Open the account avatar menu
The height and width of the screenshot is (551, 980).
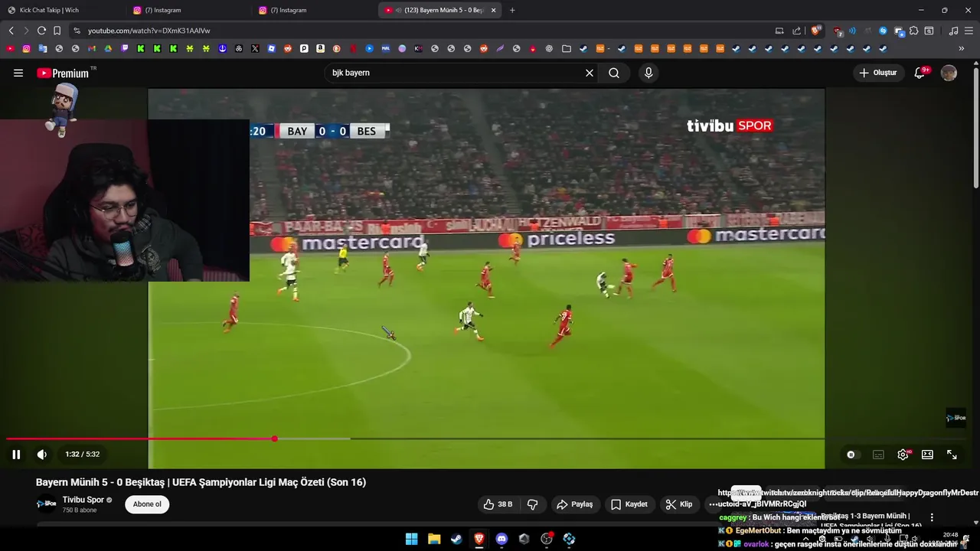pyautogui.click(x=949, y=73)
